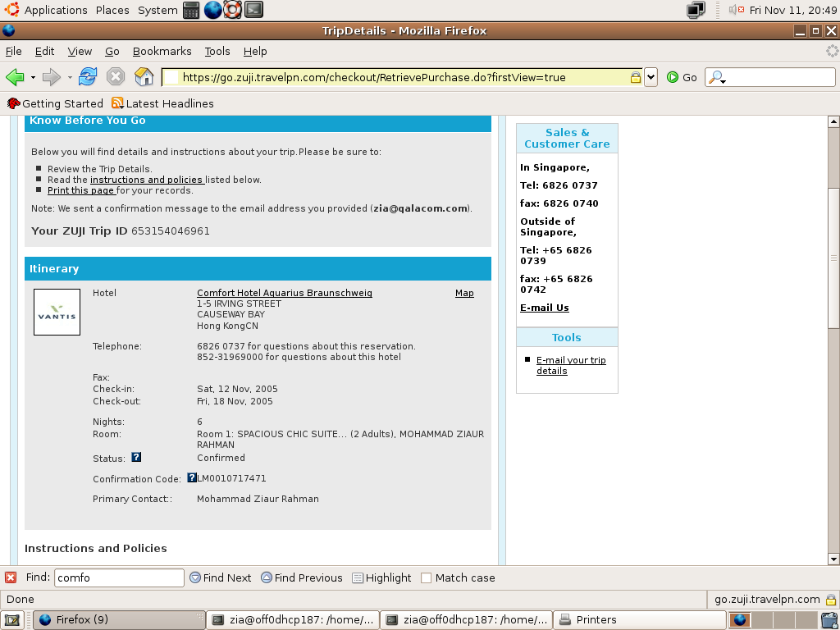
Task: Close the Find bar with red X
Action: click(x=10, y=577)
